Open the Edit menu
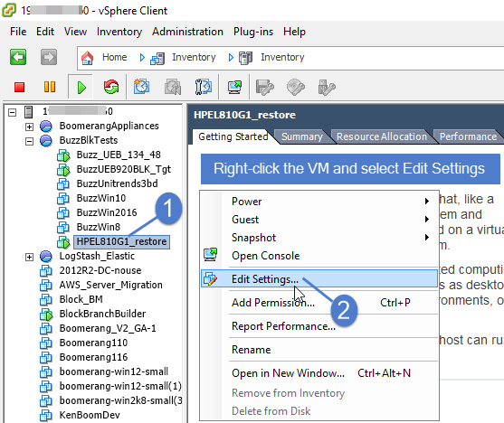Image resolution: width=504 pixels, height=423 pixels. click(x=45, y=32)
